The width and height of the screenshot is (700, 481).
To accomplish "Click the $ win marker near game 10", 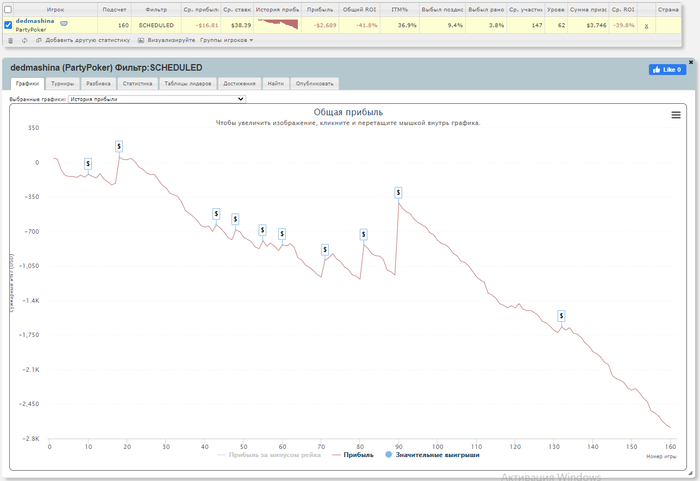I will [88, 164].
